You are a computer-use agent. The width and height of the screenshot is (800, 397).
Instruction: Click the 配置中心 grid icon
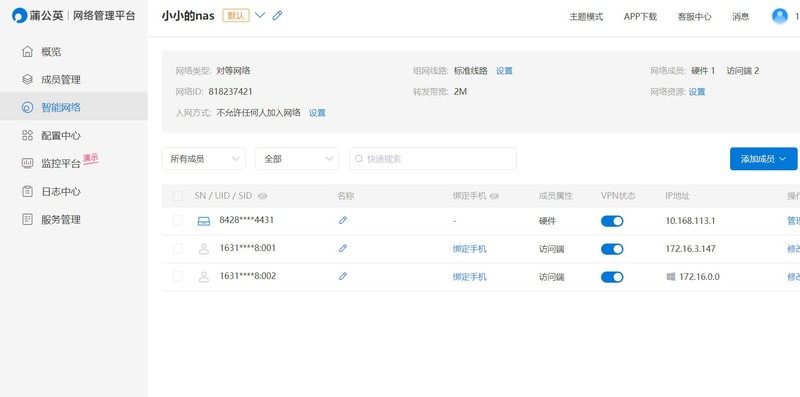(x=28, y=136)
